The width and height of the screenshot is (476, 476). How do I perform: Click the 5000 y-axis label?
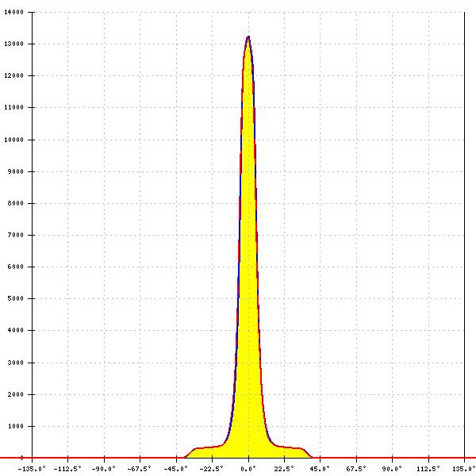click(x=16, y=298)
